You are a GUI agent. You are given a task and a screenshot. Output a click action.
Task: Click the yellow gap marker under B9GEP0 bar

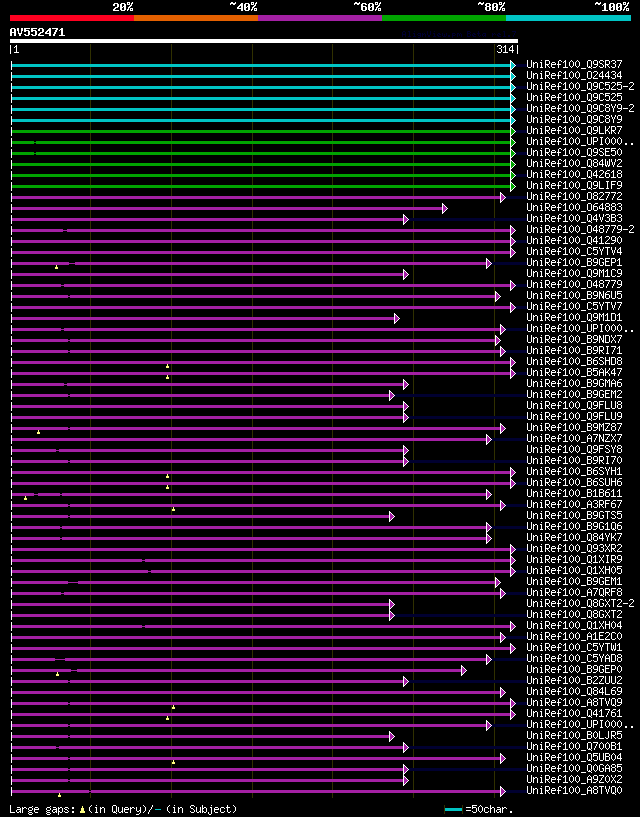point(57,674)
